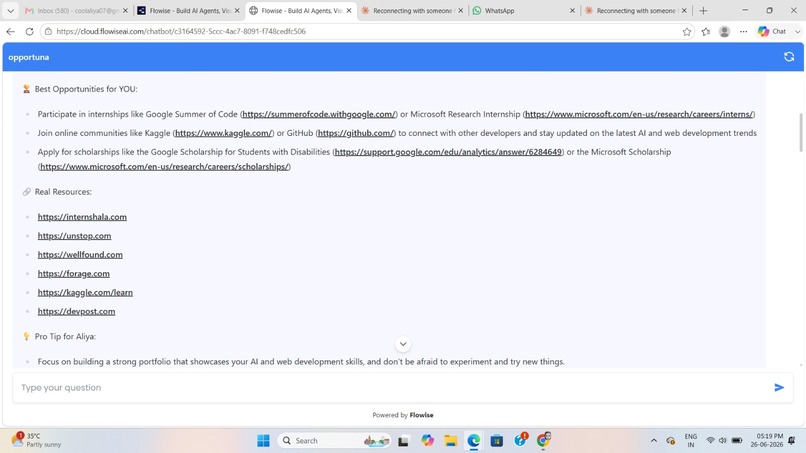This screenshot has height=453, width=806.
Task: Open the Copilot Chat button
Action: 772,31
